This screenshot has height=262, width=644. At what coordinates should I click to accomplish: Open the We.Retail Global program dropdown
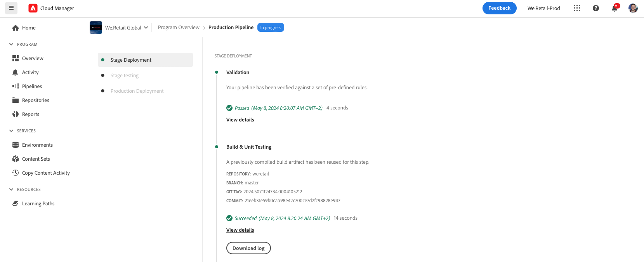coord(146,28)
